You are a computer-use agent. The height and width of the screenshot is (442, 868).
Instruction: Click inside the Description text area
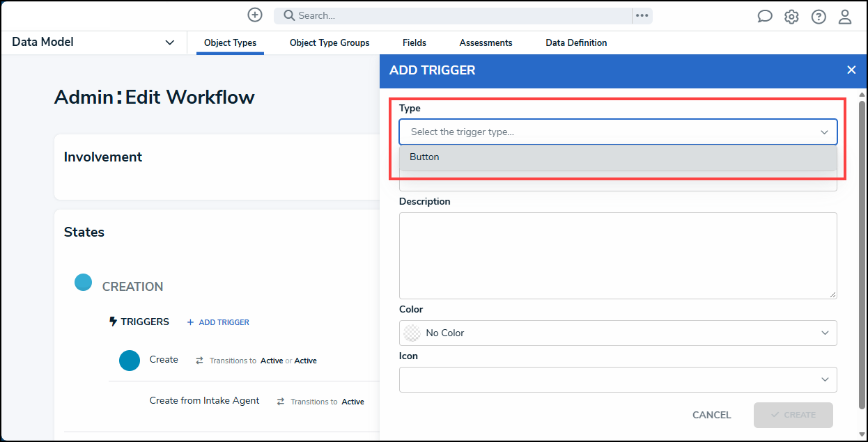coord(618,255)
